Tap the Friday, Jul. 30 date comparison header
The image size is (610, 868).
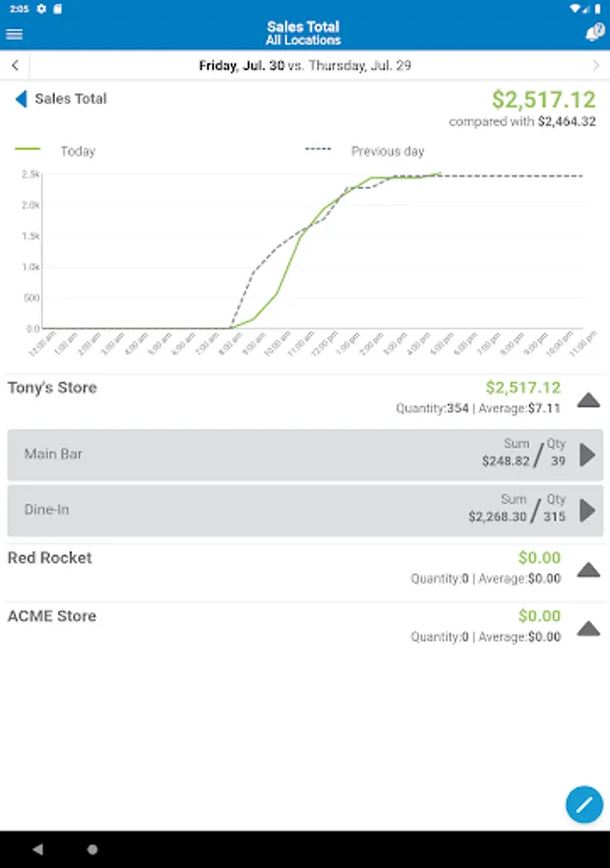click(305, 66)
